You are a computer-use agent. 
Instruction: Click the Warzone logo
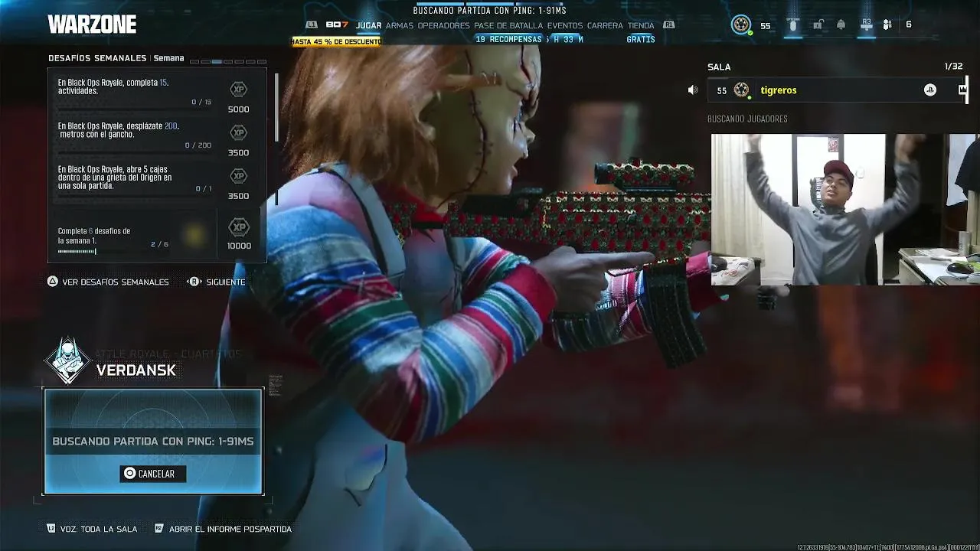pyautogui.click(x=92, y=24)
